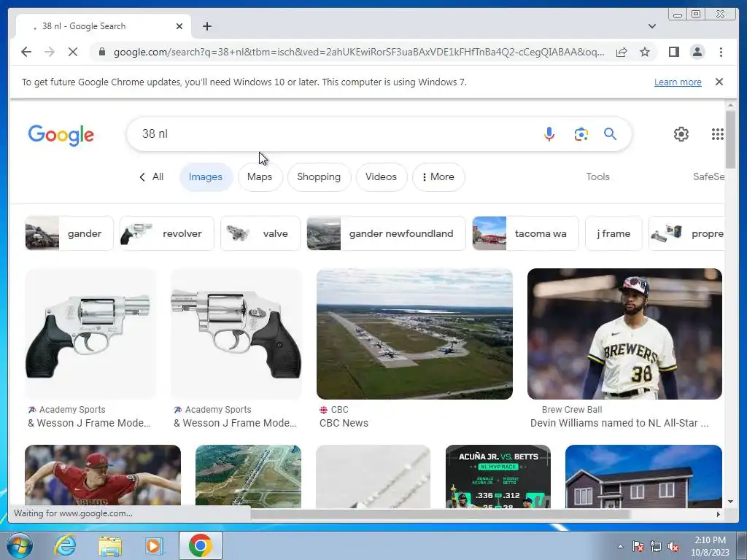Stop the page loading with the X icon
The height and width of the screenshot is (560, 747).
73,52
